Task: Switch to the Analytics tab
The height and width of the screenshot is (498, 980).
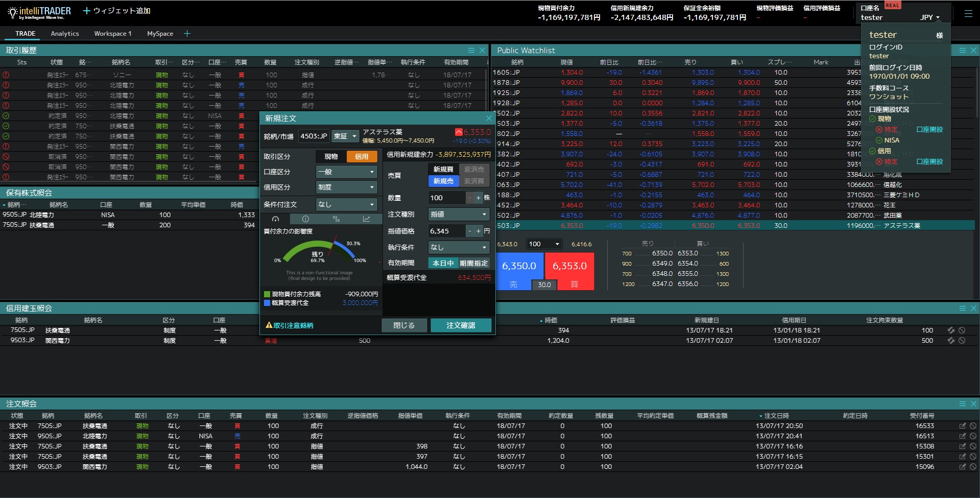Action: click(x=65, y=34)
